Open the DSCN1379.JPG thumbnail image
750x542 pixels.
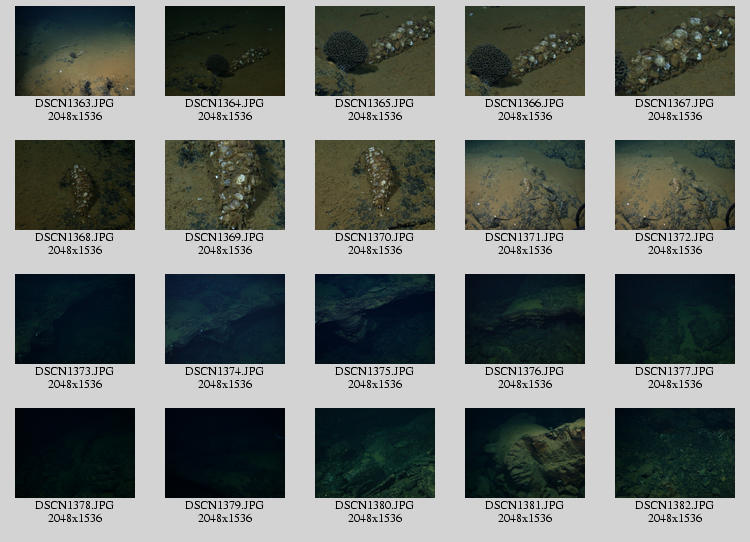(x=225, y=453)
